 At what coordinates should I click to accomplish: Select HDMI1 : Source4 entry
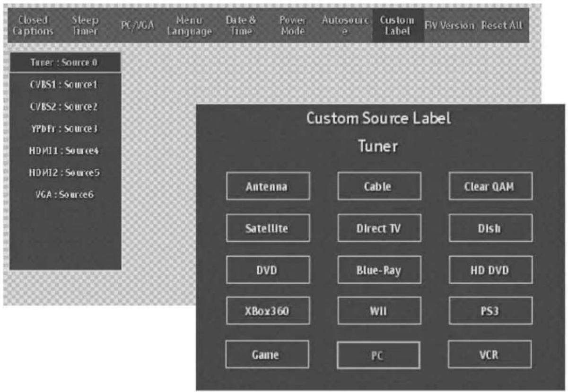[x=65, y=150]
